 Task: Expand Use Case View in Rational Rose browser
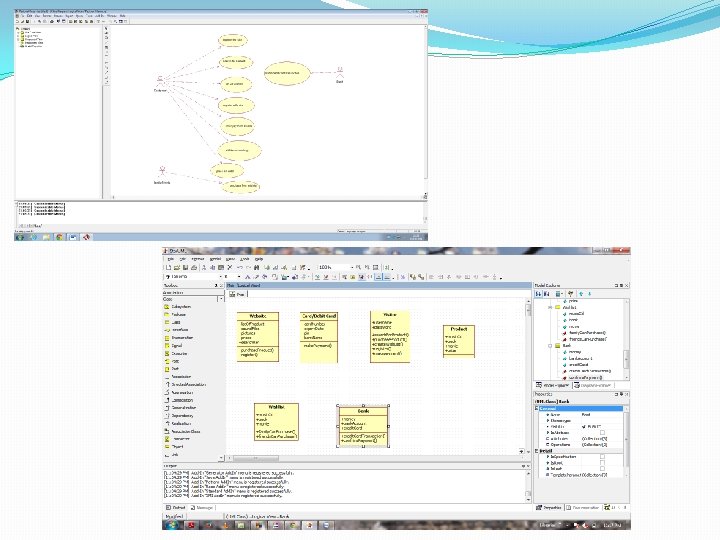(x=18, y=33)
